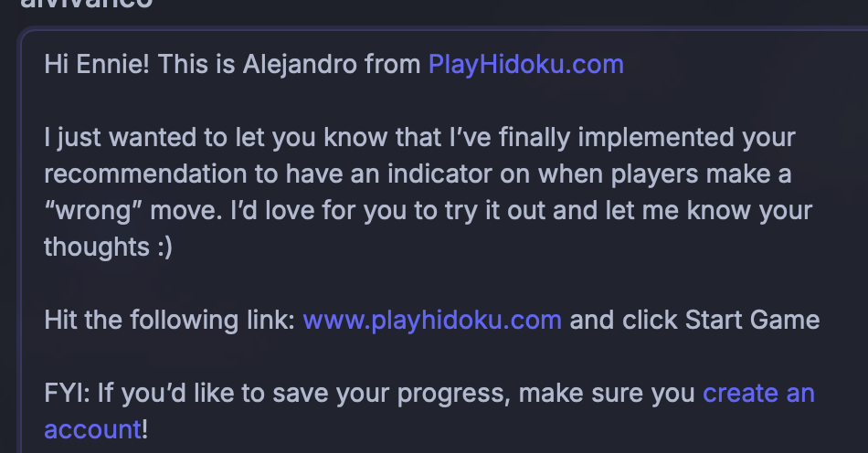This screenshot has height=453, width=868.
Task: Click the name "Alejandro" in the message
Action: 300,65
